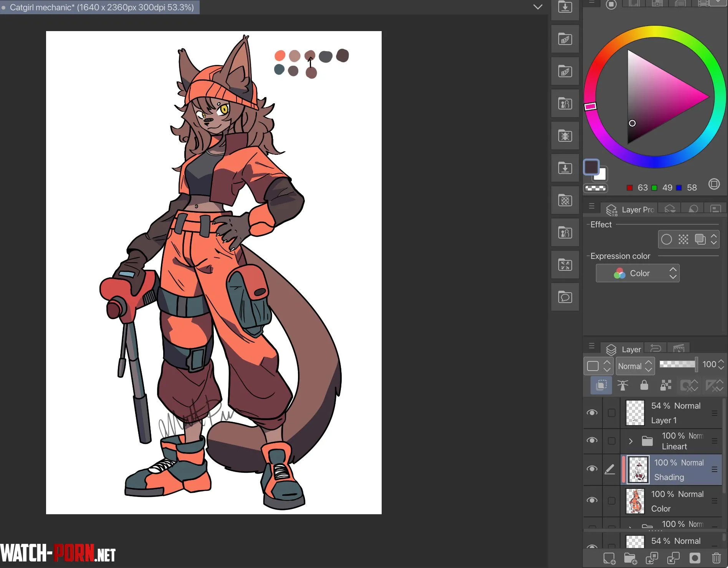This screenshot has width=728, height=568.
Task: Select the Color Wheel tab icon
Action: pos(611,4)
